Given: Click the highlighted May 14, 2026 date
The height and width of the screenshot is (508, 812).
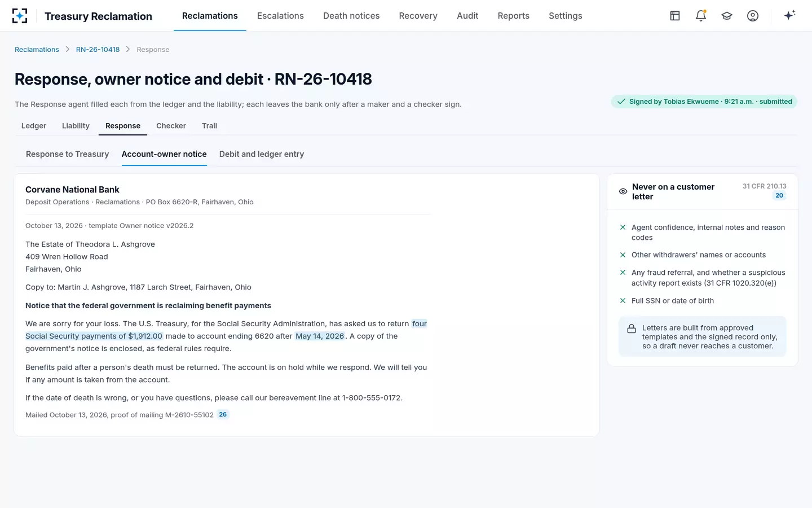Looking at the screenshot, I should 320,336.
